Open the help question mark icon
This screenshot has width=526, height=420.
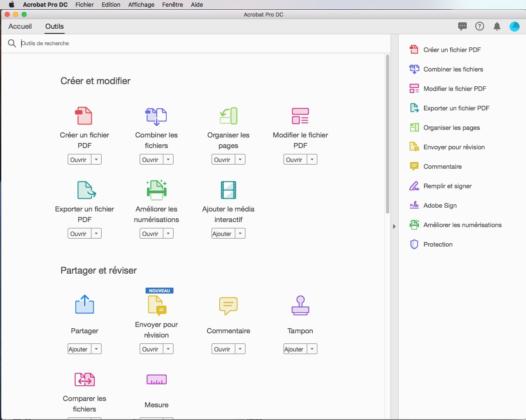tap(479, 26)
